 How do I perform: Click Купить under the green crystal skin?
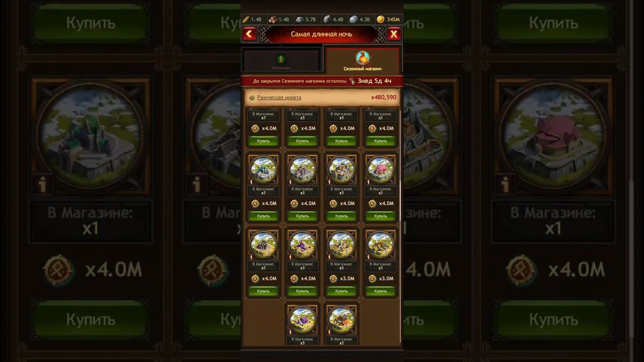(x=263, y=216)
